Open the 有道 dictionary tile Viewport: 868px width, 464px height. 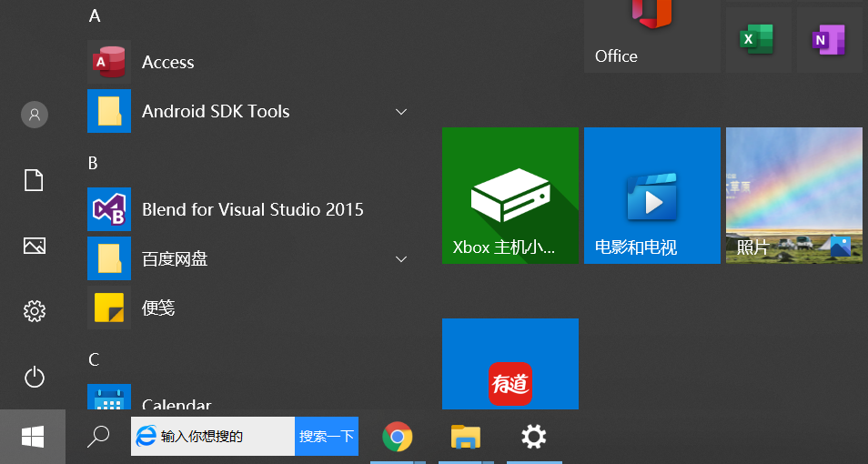[x=510, y=364]
